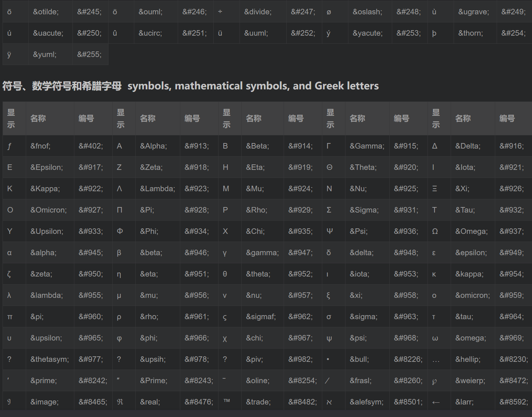The image size is (532, 417).
Task: Click the &gamma; entity name
Action: 262,253
